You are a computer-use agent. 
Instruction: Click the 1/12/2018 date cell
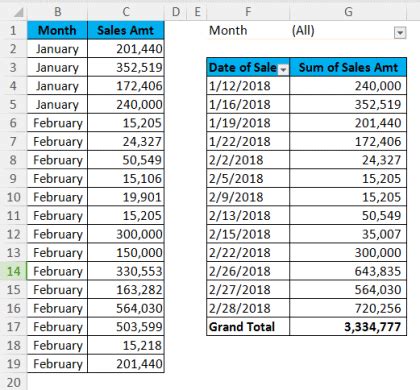(248, 86)
